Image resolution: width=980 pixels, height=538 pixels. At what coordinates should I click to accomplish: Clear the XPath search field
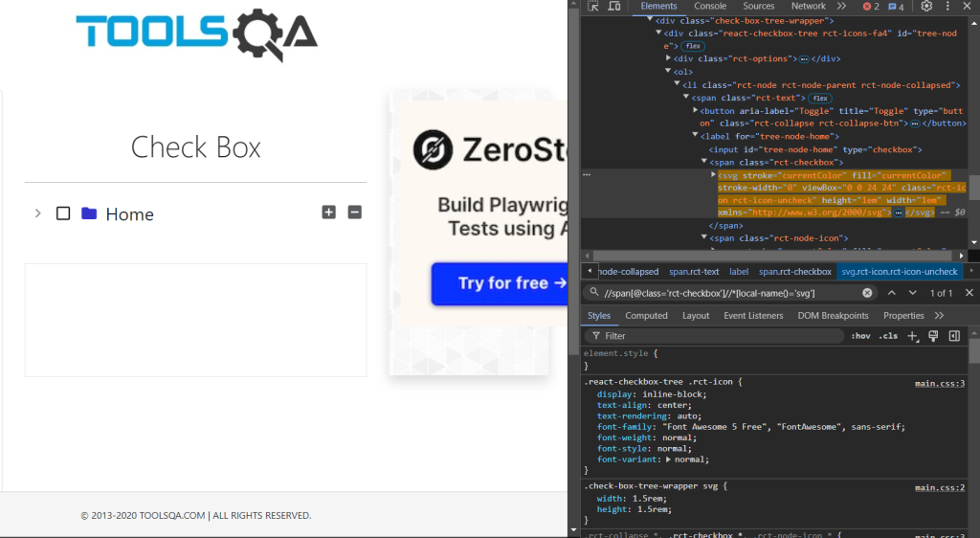867,293
